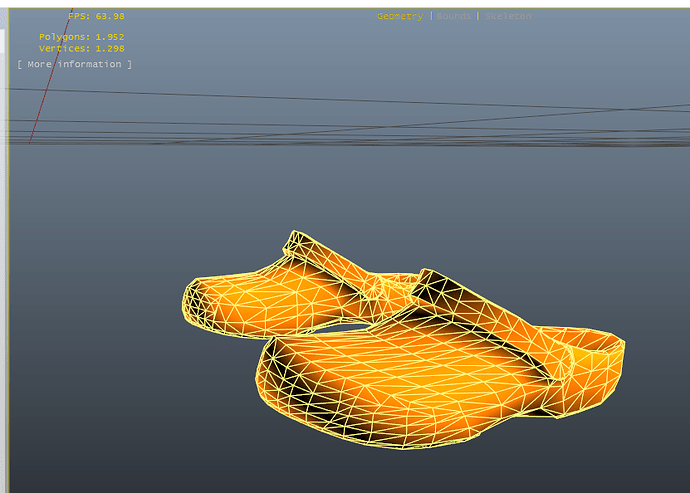Toggle the Geometry display mode
Image resolution: width=690 pixels, height=493 pixels.
(400, 16)
